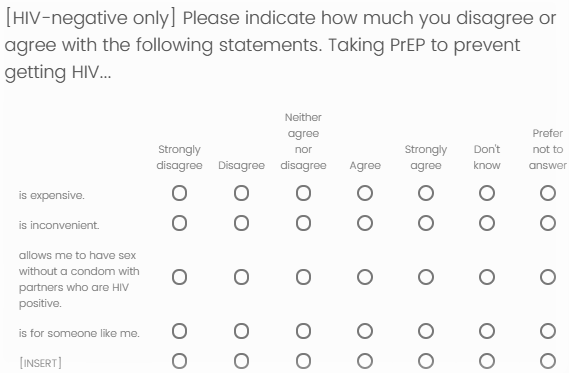Mark Don't know for 'is expensive'
The image size is (569, 373).
coord(487,193)
